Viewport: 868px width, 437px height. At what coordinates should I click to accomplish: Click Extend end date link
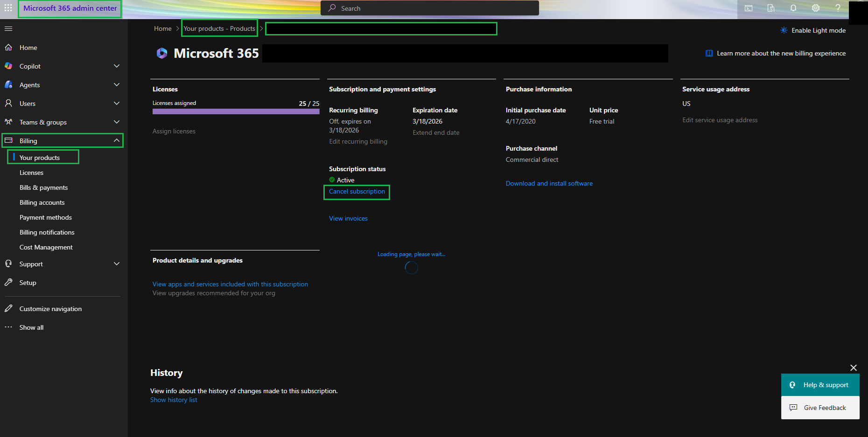tap(436, 132)
